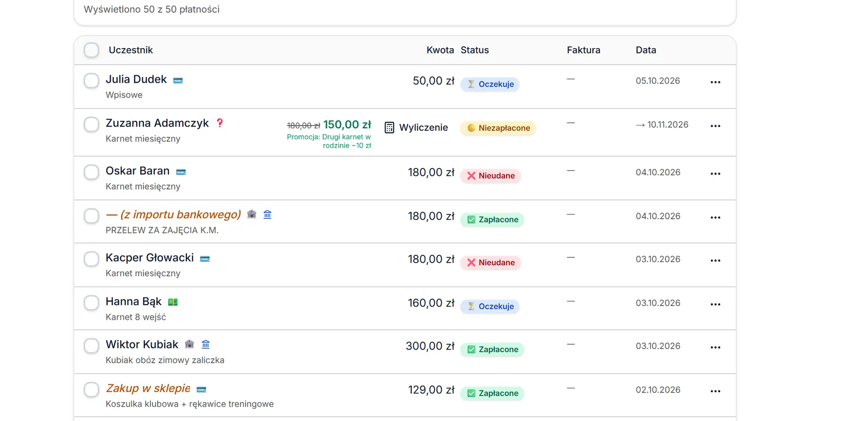Click the grey bank building icon by Wiktor Kubiak
This screenshot has height=421, width=868.
[x=189, y=345]
